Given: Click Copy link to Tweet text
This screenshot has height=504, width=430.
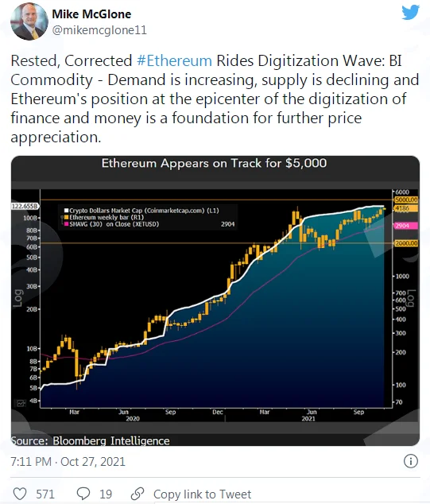Looking at the screenshot, I should (x=202, y=494).
